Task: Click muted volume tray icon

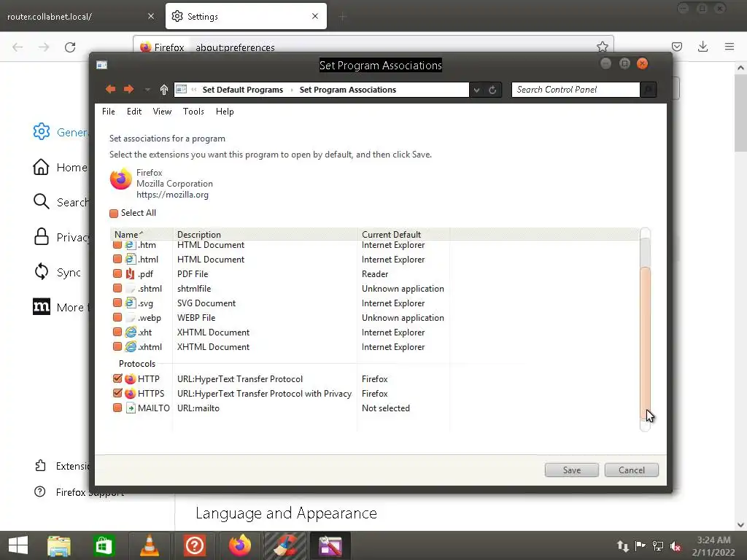Action: coord(675,546)
